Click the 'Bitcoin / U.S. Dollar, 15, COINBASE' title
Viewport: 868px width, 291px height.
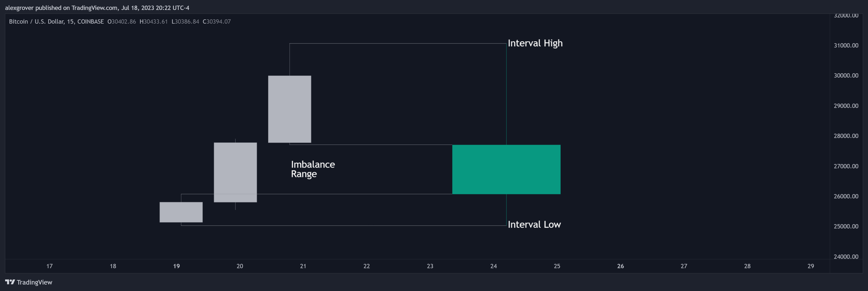56,21
